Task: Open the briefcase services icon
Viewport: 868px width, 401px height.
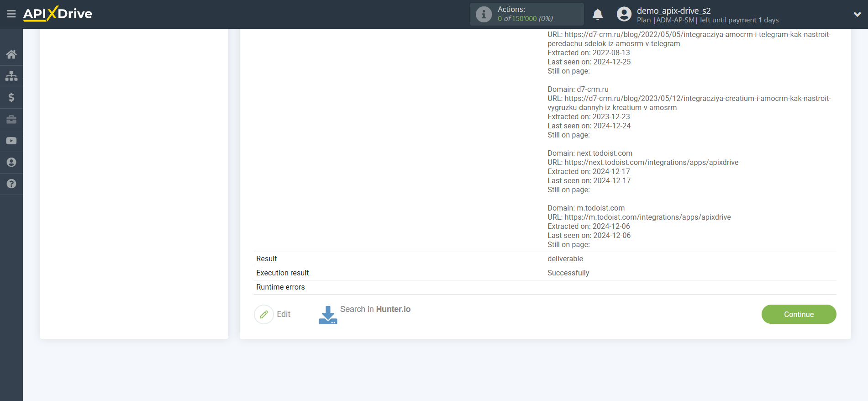Action: (11, 119)
